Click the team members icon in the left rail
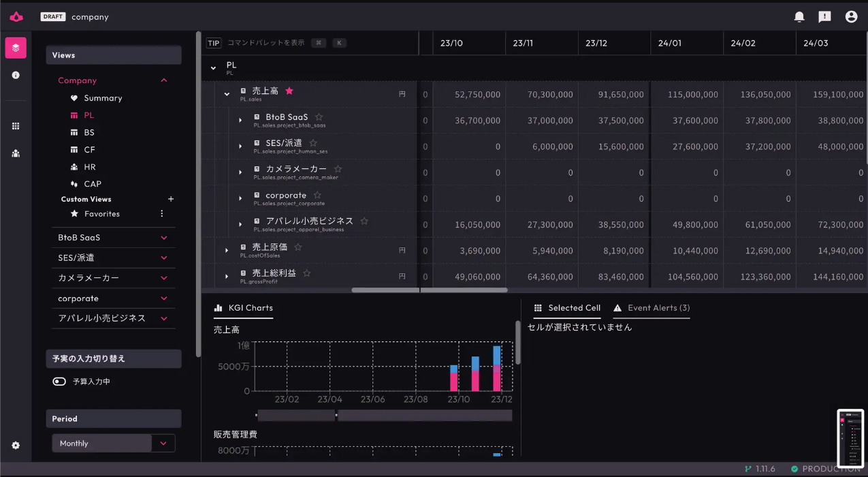868x477 pixels. (16, 153)
